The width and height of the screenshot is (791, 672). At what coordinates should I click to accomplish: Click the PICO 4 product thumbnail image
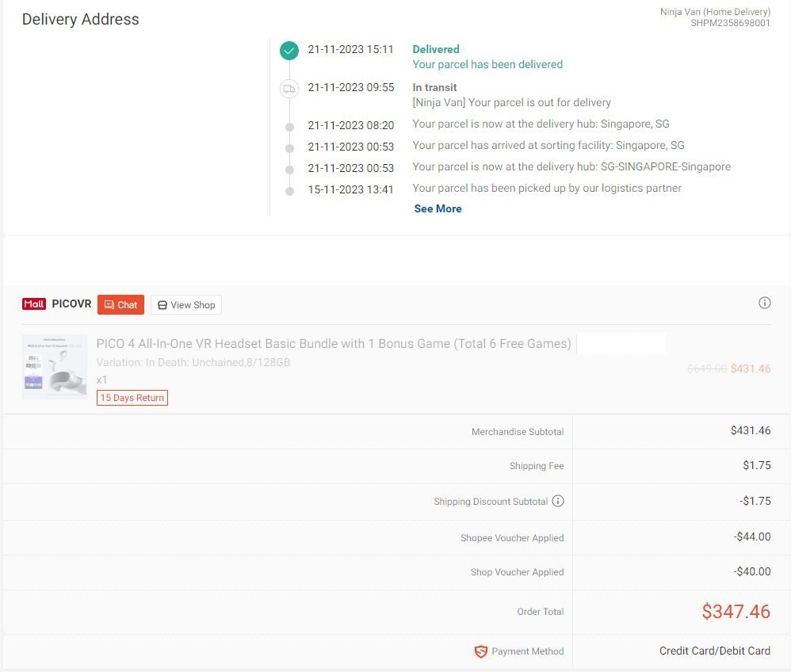click(x=55, y=366)
